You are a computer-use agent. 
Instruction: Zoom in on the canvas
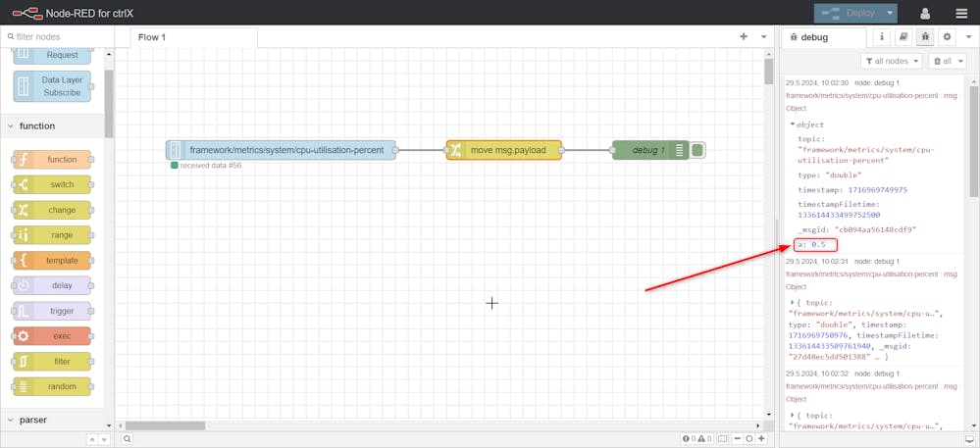(761, 439)
